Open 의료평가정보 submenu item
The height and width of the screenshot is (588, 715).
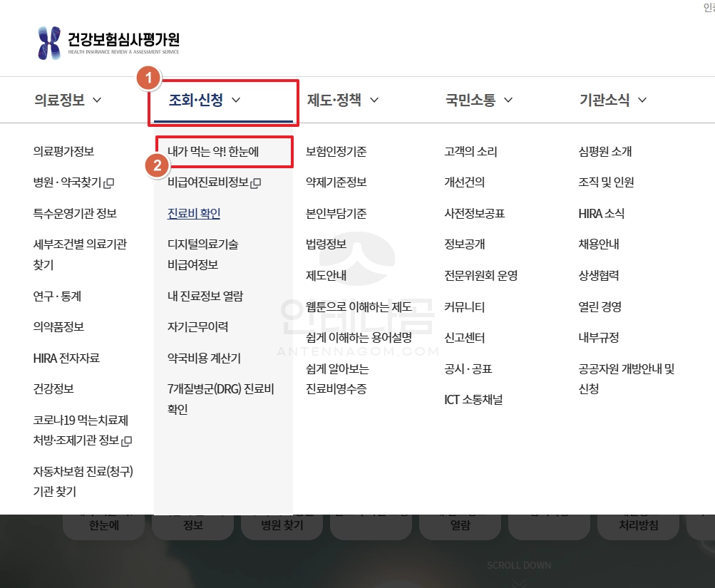coord(63,151)
